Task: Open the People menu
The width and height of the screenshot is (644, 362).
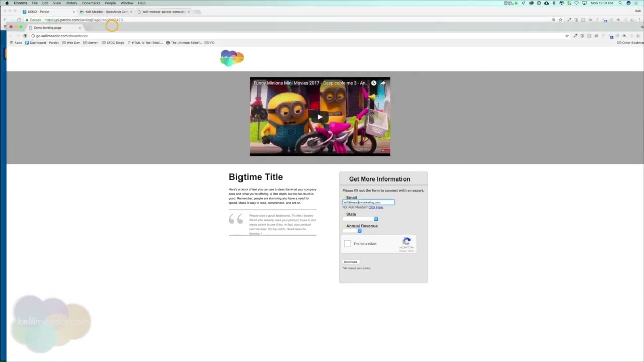Action: 110,3
